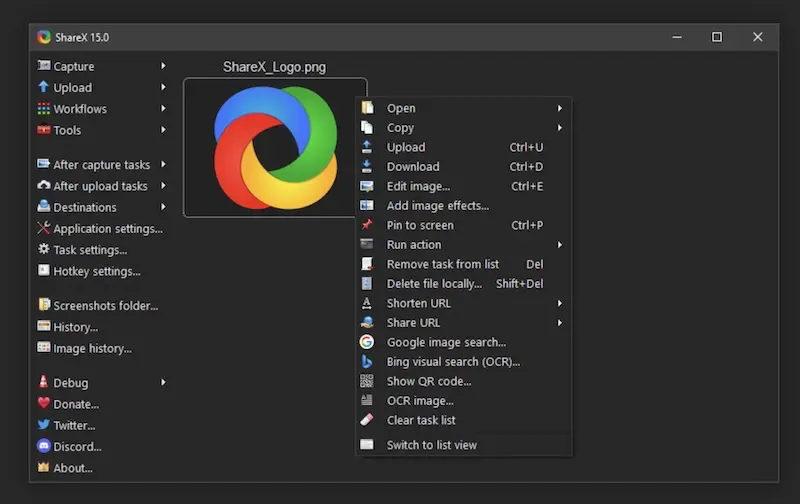Click the Destinations icon
800x504 pixels.
tap(44, 207)
